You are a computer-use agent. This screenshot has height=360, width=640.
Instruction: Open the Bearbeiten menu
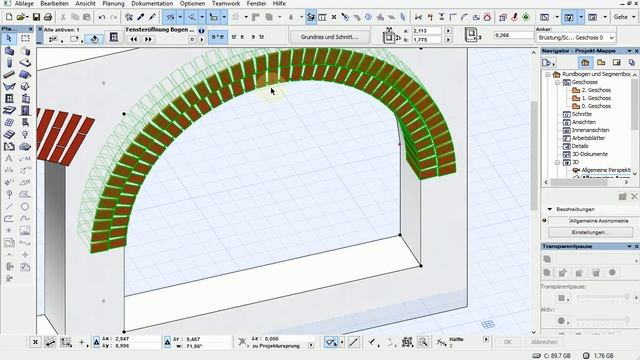(x=54, y=3)
